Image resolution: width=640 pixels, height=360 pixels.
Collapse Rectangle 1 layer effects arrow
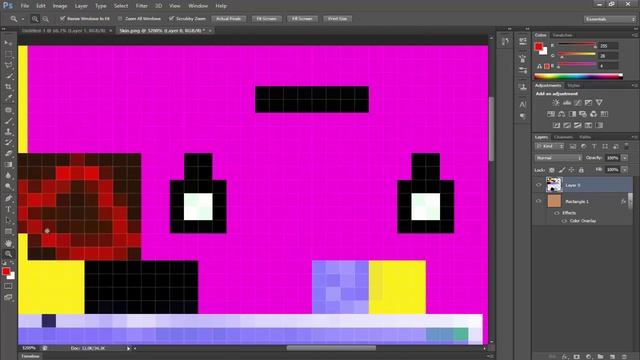point(631,201)
